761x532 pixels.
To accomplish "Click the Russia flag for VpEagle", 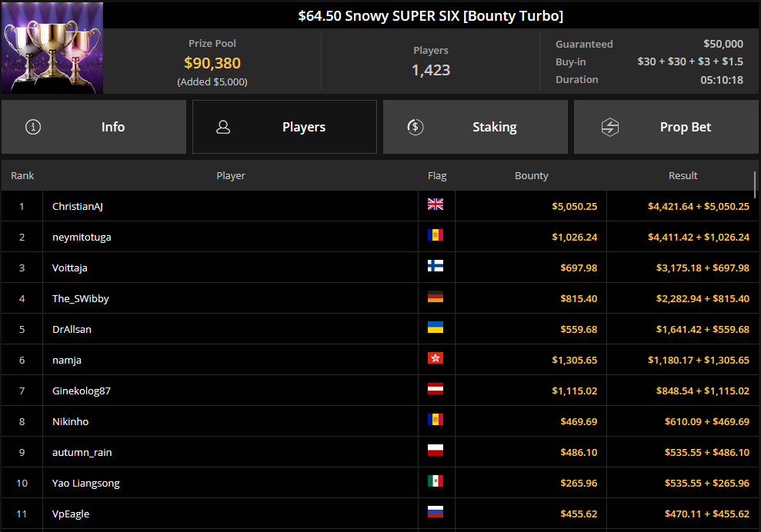I will click(436, 512).
